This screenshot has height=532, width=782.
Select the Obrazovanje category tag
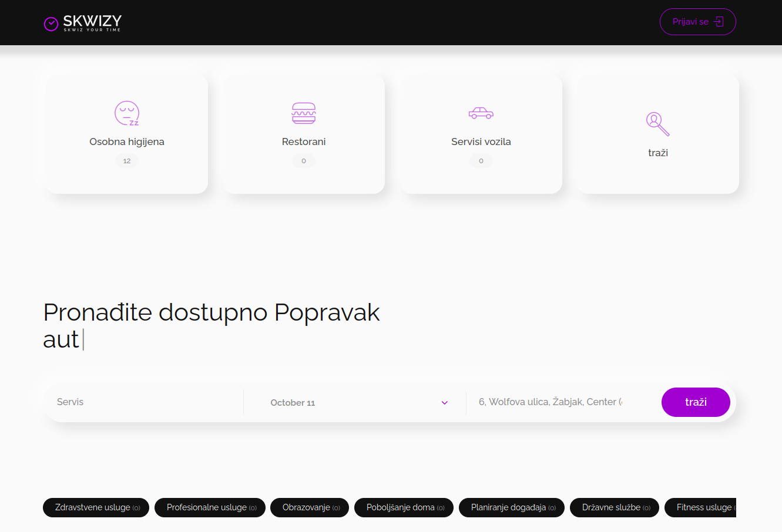tap(310, 507)
